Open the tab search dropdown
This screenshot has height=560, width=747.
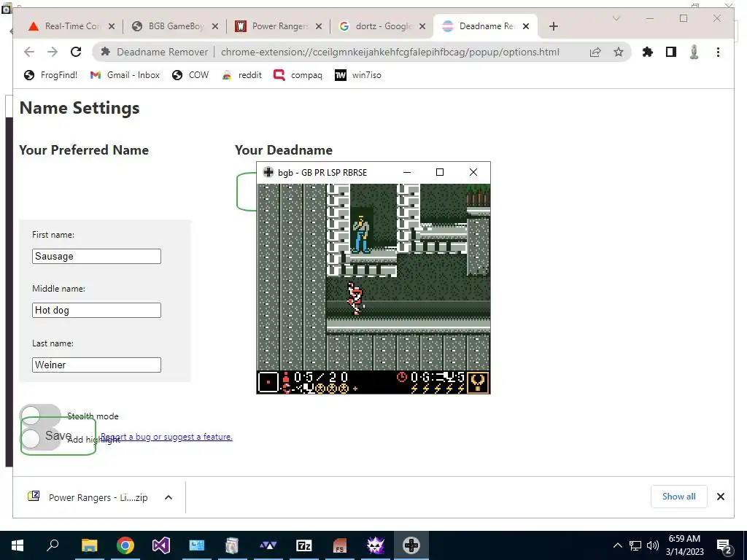point(616,18)
